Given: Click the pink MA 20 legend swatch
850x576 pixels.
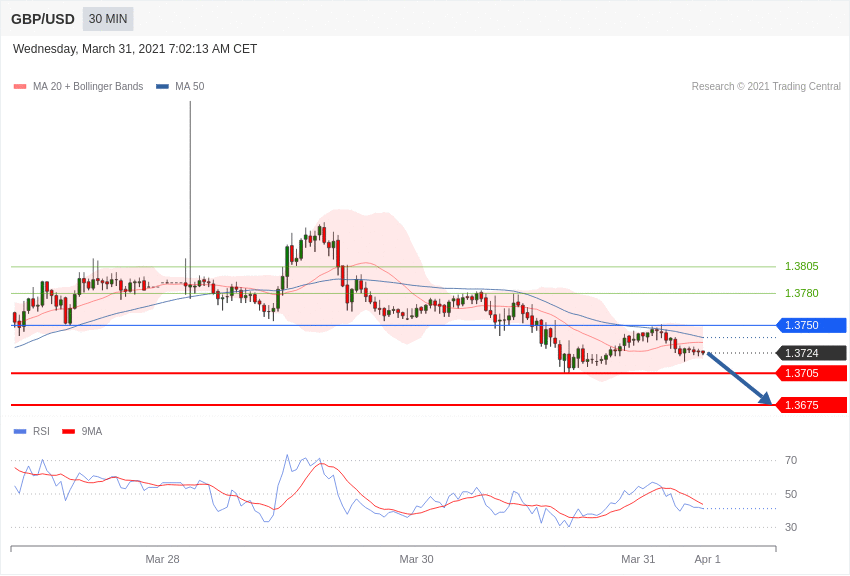Looking at the screenshot, I should [x=20, y=87].
